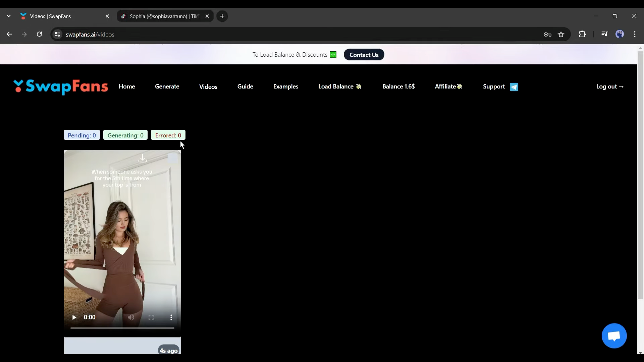Open the saved password key icon
Viewport: 644px width, 362px height.
click(x=547, y=35)
